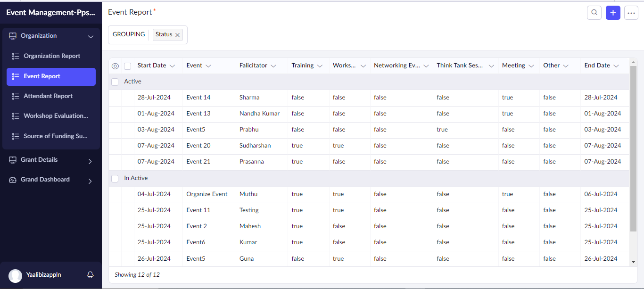Open the Attendant Report menu item
Viewport: 644px width, 289px height.
(48, 96)
